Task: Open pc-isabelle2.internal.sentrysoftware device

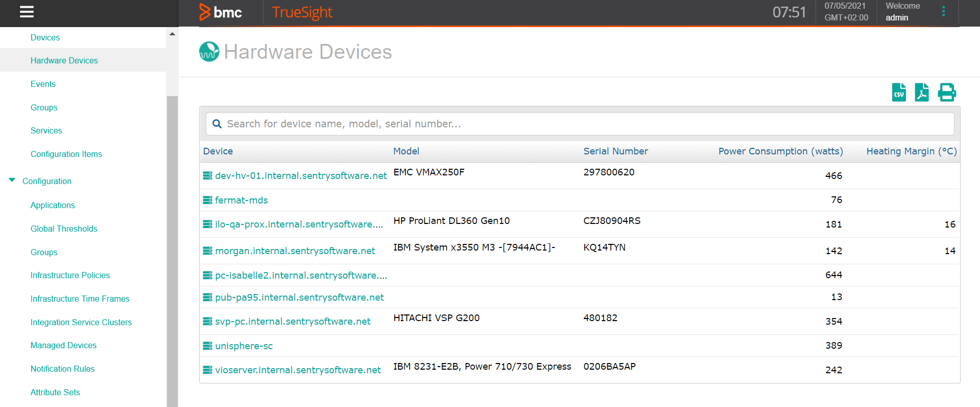Action: point(301,276)
